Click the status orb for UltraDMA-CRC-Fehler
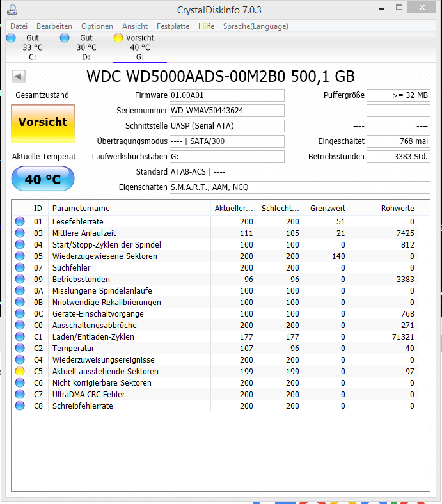This screenshot has height=504, width=442. click(x=20, y=394)
